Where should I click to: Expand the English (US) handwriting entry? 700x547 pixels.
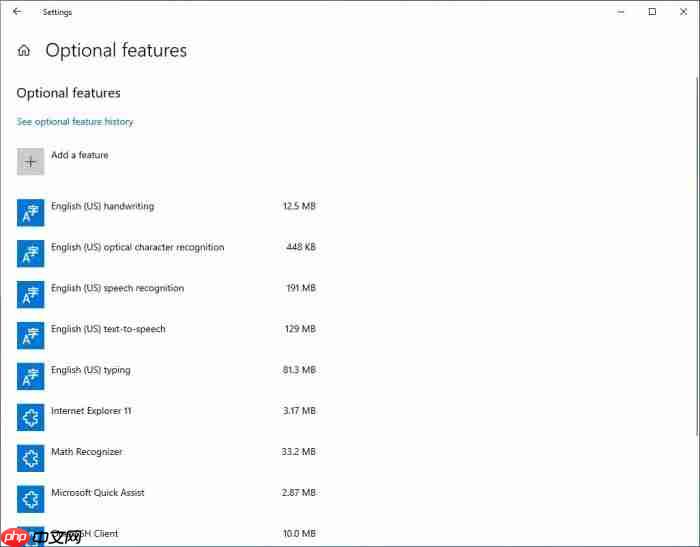pyautogui.click(x=102, y=207)
